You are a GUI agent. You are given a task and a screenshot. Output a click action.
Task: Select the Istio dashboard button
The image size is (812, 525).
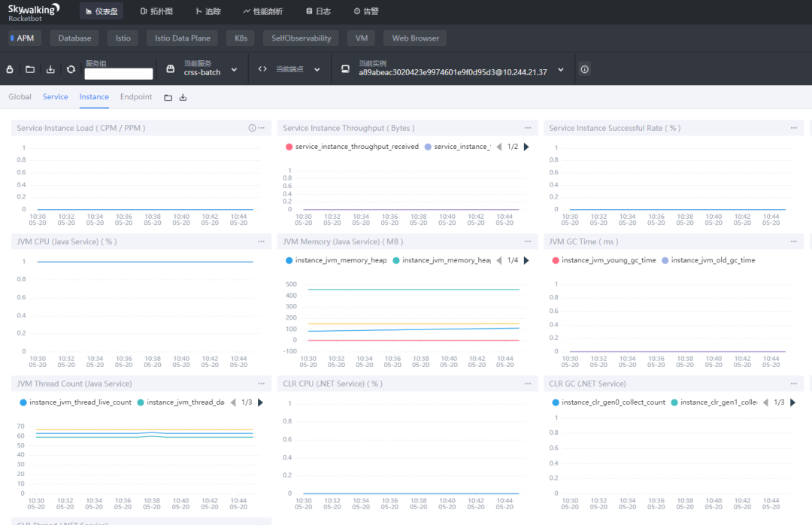(x=123, y=38)
